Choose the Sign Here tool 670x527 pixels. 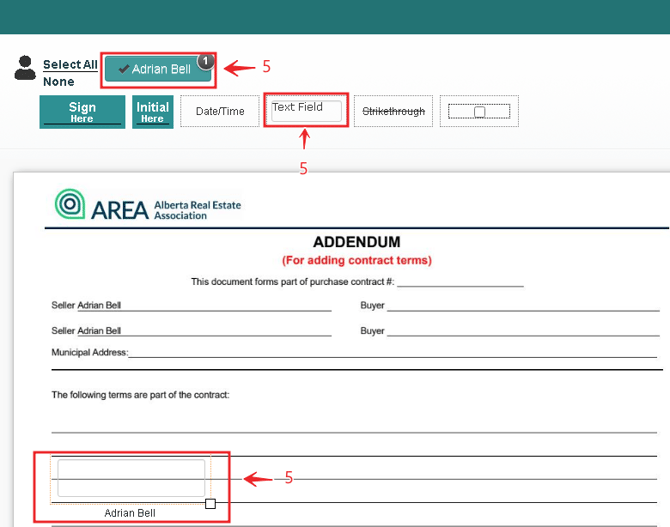pos(82,112)
